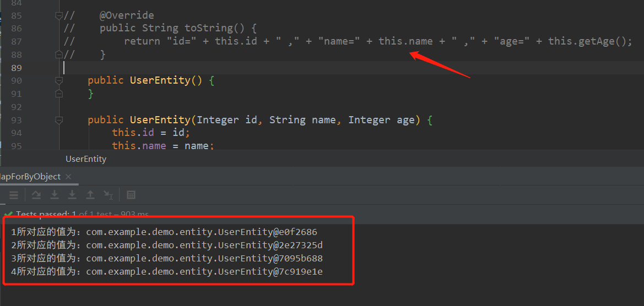
Task: Click the commented @Override annotation
Action: tap(127, 16)
